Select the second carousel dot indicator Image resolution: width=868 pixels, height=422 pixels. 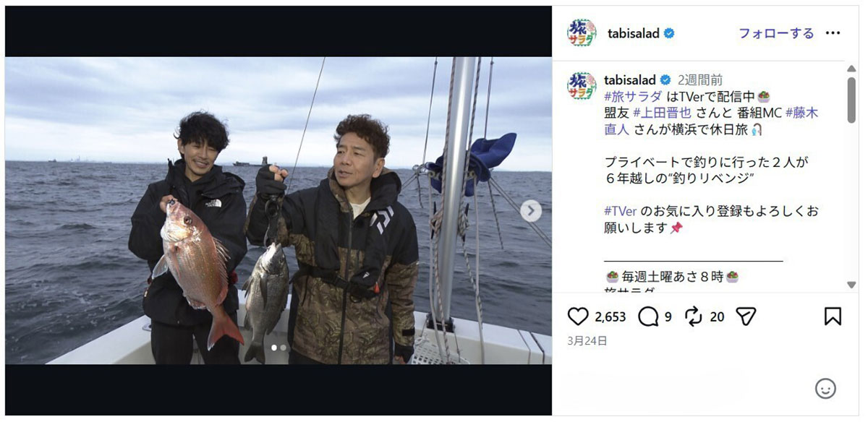pyautogui.click(x=283, y=348)
